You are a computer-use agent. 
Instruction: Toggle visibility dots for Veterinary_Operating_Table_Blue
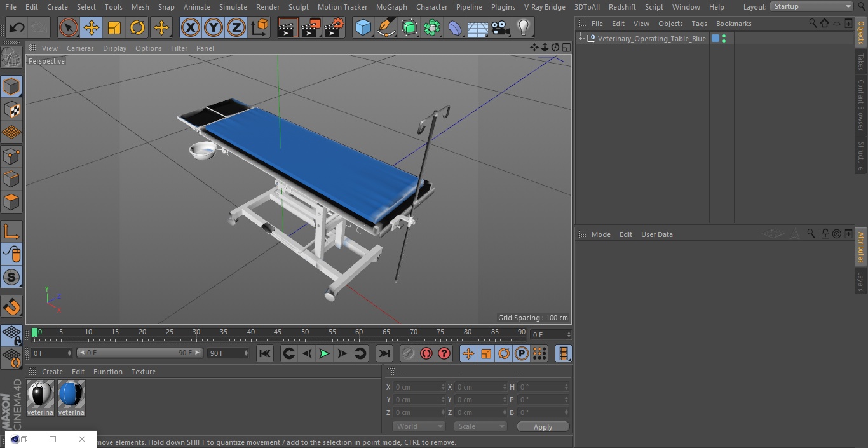(x=724, y=39)
